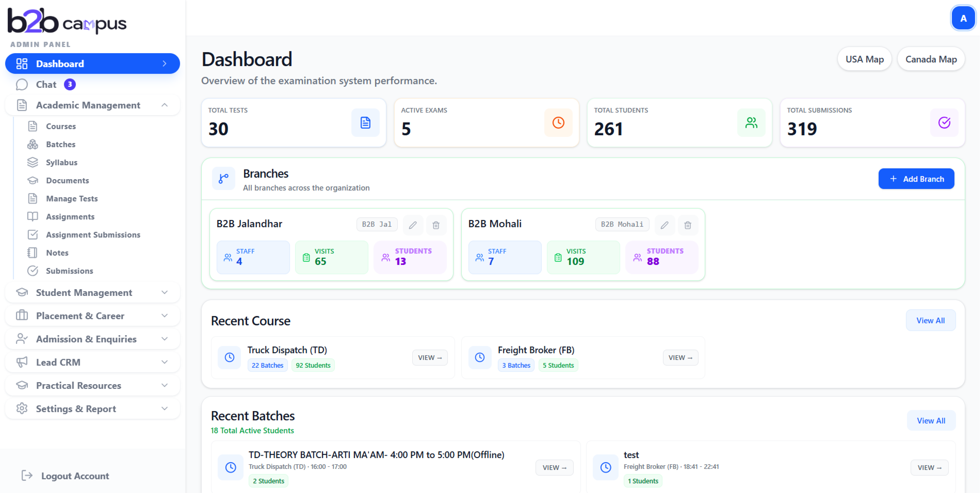Click the 'B2B Mohali' code badge
The height and width of the screenshot is (493, 980).
click(622, 224)
